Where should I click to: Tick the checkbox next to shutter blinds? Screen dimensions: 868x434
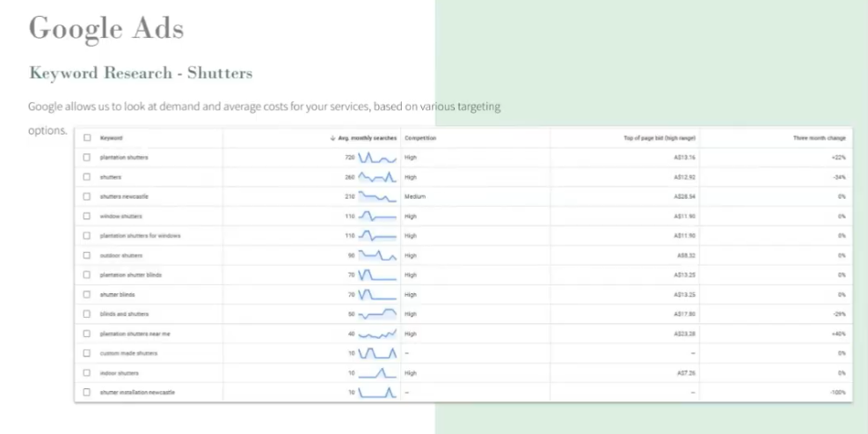87,294
